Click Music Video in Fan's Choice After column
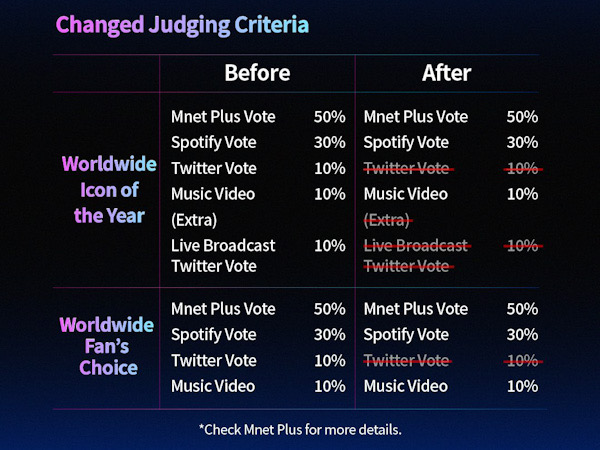 point(406,386)
